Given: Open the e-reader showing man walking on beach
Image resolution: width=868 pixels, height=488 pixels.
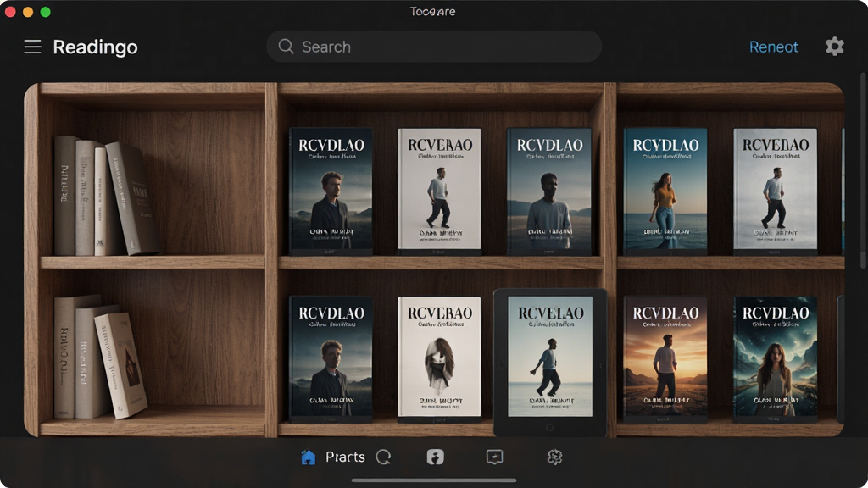Looking at the screenshot, I should click(550, 363).
